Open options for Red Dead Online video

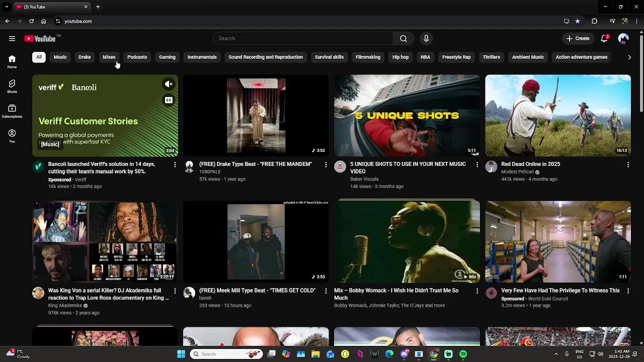click(628, 164)
